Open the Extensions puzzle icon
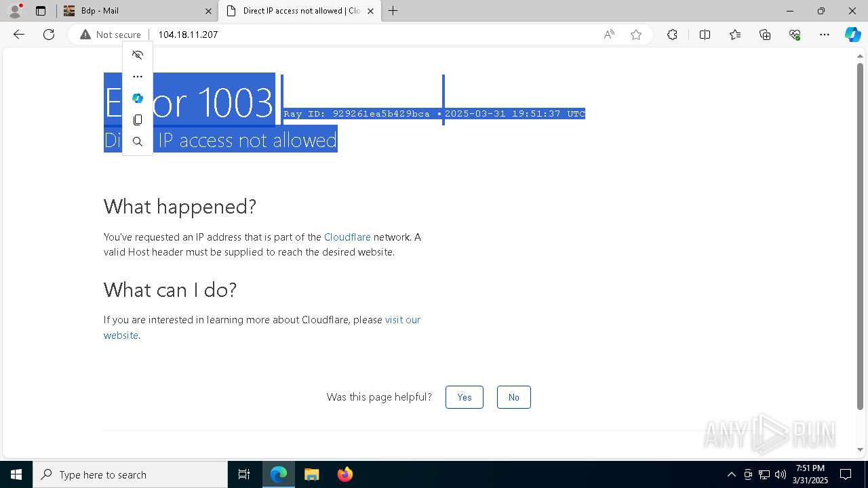 pos(672,35)
